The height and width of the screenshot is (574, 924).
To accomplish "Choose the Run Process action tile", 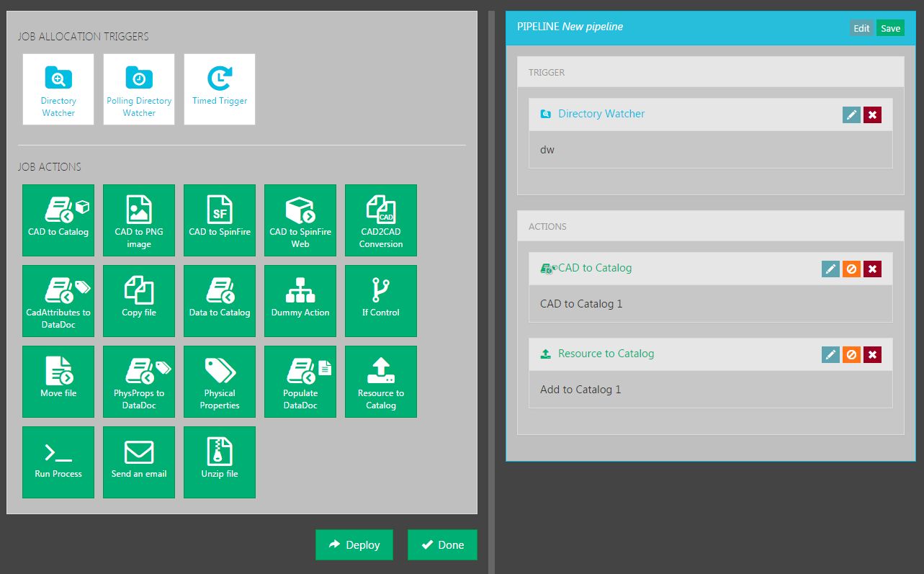I will click(x=58, y=462).
